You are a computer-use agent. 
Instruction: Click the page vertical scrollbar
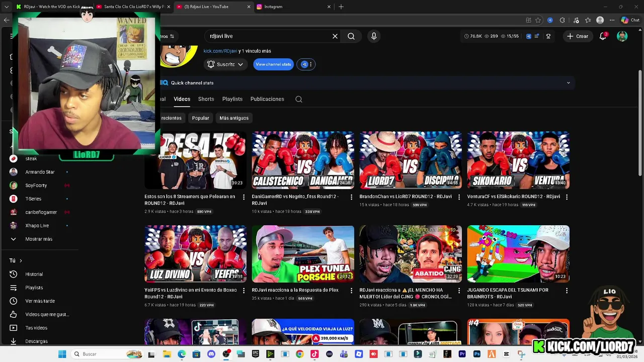[x=640, y=123]
